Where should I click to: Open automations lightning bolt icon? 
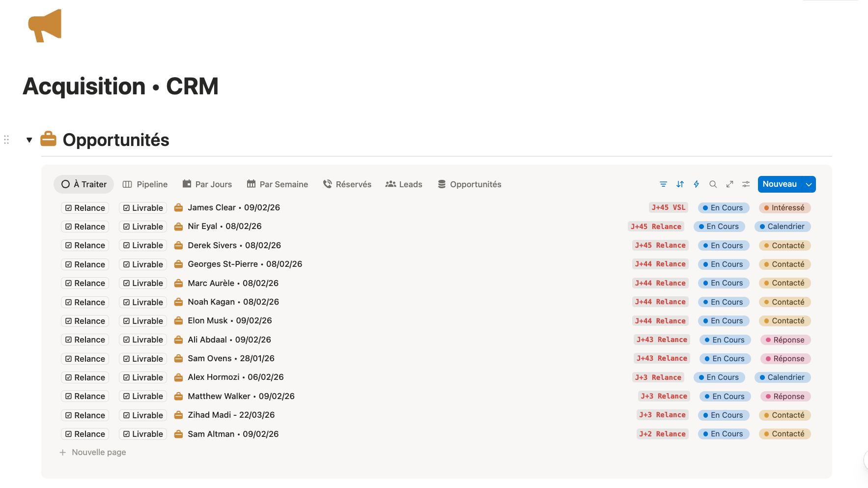click(696, 184)
